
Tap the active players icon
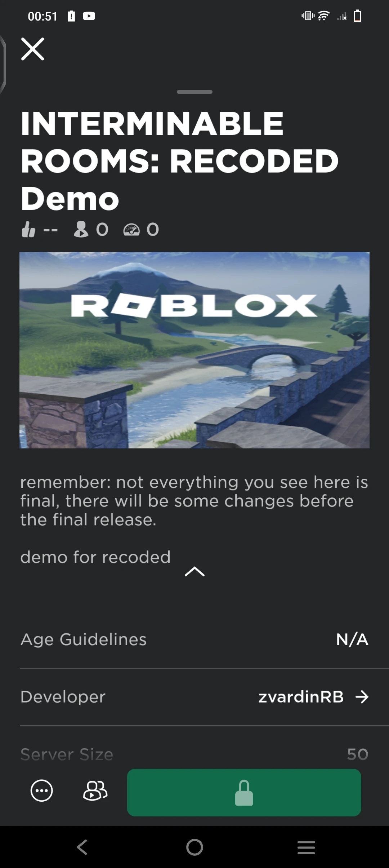pos(81,229)
